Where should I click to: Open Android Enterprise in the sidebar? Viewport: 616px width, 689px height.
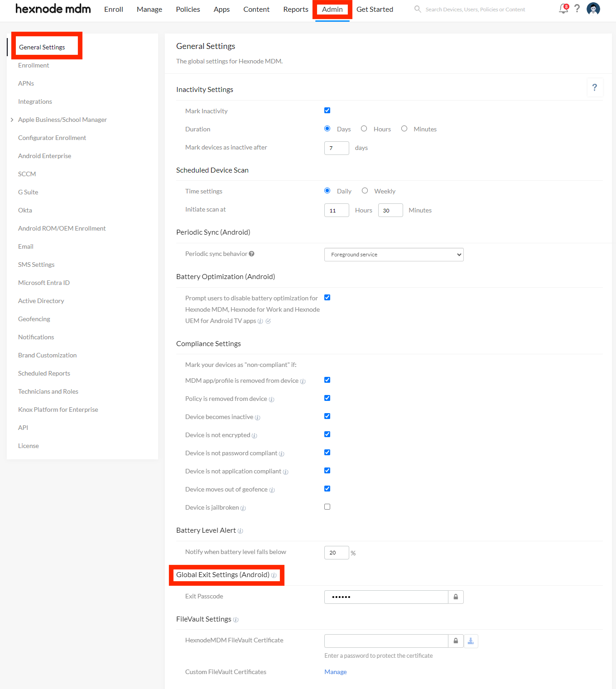(x=44, y=156)
